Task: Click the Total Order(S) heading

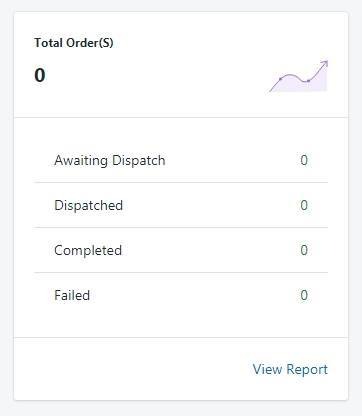Action: point(74,43)
